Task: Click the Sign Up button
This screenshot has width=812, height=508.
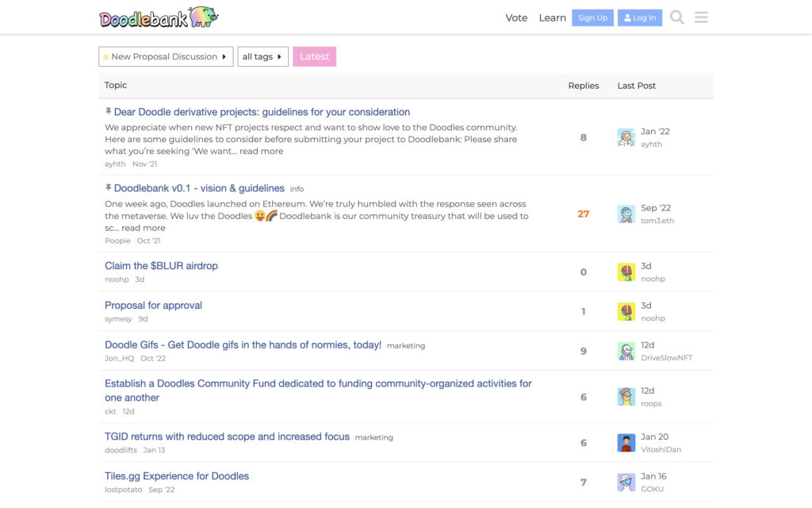Action: [x=592, y=17]
